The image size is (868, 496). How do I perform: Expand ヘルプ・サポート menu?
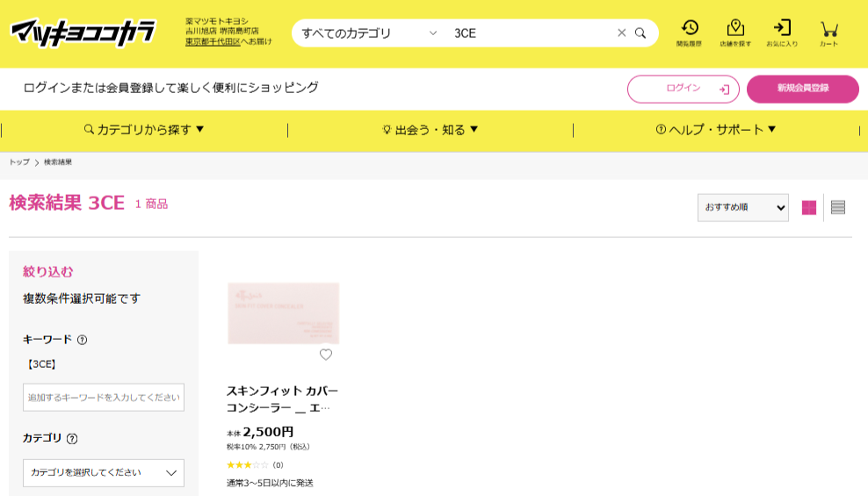coord(716,130)
